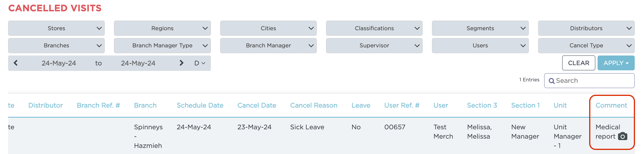Open the Distributors filter dropdown
Image resolution: width=644 pixels, height=154 pixels.
[x=586, y=28]
